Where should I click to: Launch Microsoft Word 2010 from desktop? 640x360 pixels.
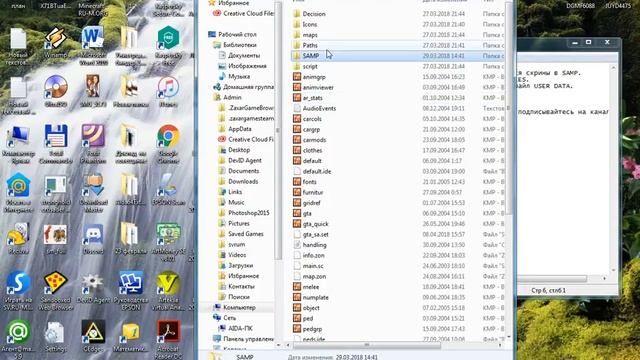(x=93, y=46)
